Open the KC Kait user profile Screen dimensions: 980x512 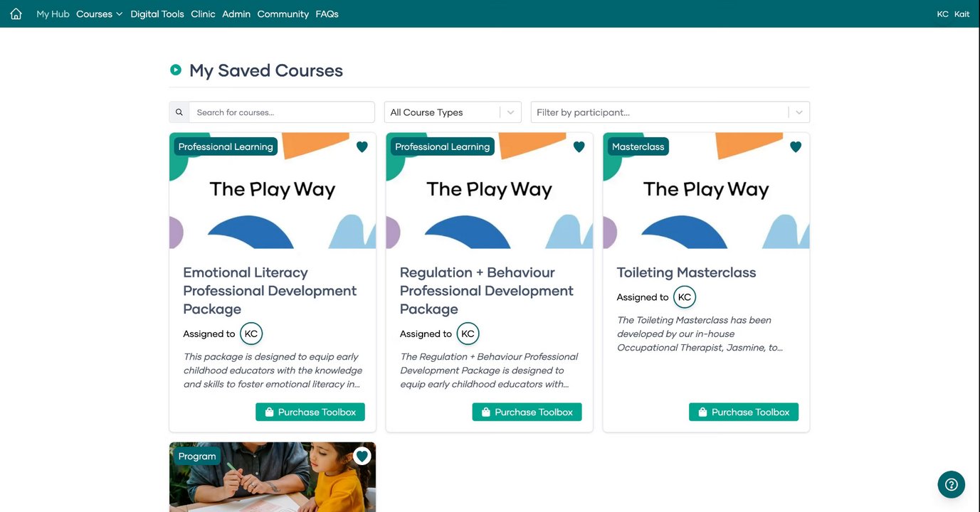pos(953,14)
